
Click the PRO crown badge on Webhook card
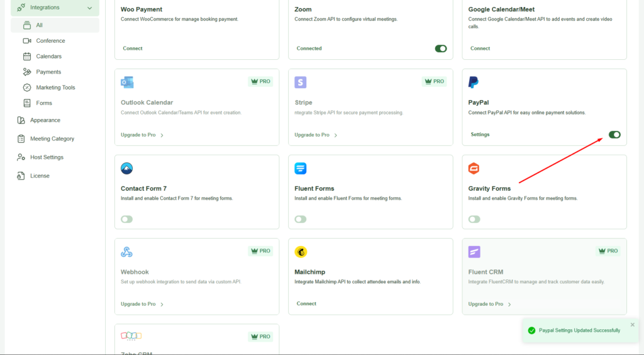(260, 251)
